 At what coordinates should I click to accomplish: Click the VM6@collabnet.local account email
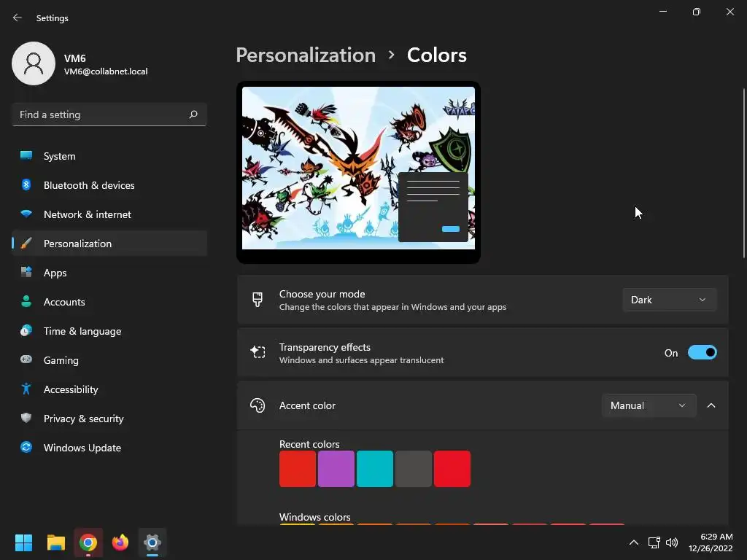(106, 71)
